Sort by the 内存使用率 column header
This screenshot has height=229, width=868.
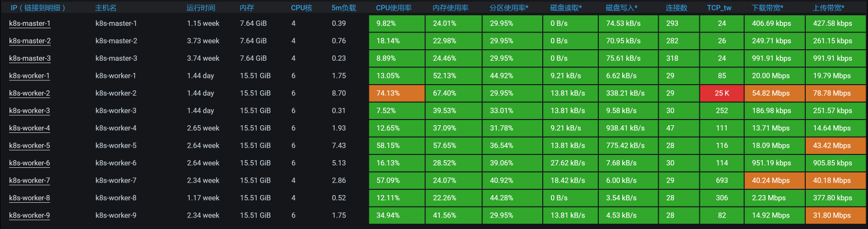450,8
